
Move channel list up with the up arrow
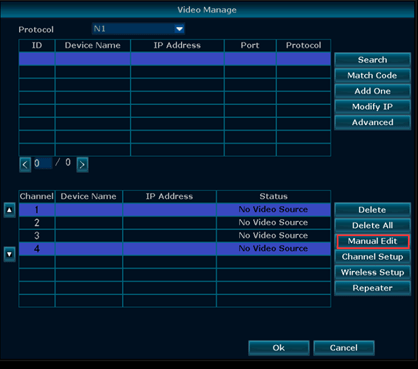(x=9, y=210)
